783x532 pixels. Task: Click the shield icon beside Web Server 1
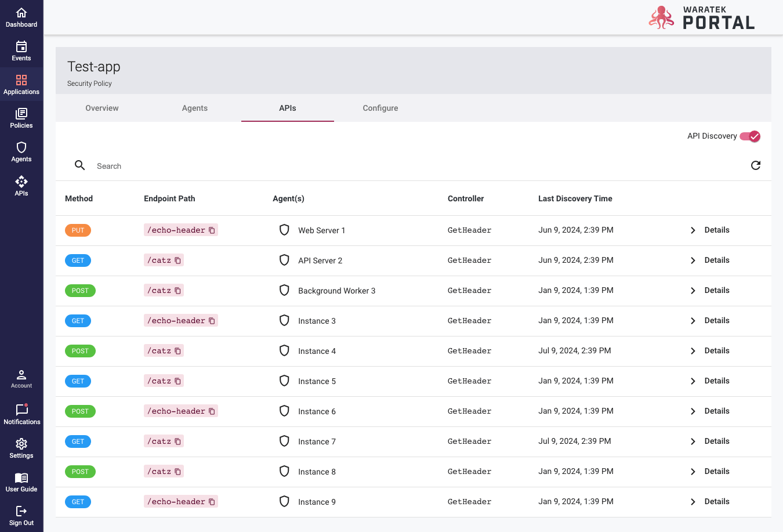point(284,230)
